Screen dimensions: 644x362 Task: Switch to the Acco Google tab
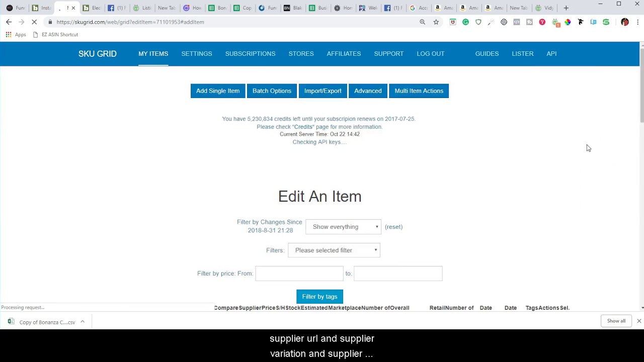(418, 8)
